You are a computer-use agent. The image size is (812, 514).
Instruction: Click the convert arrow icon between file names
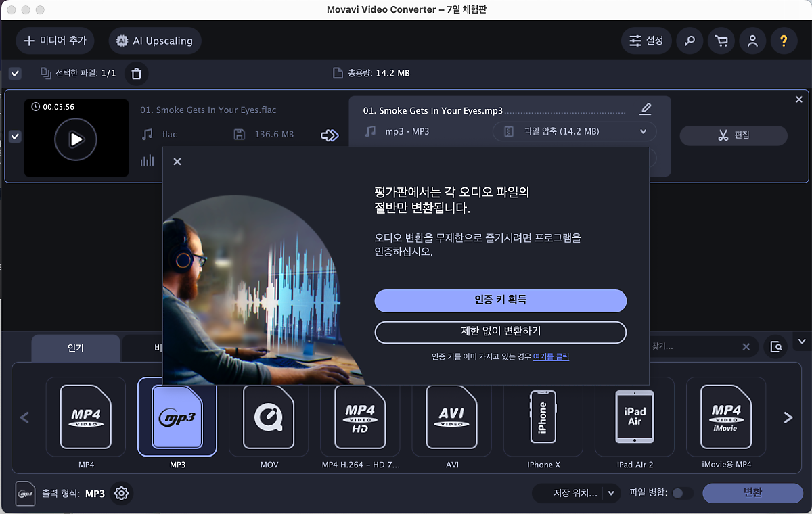coord(330,135)
